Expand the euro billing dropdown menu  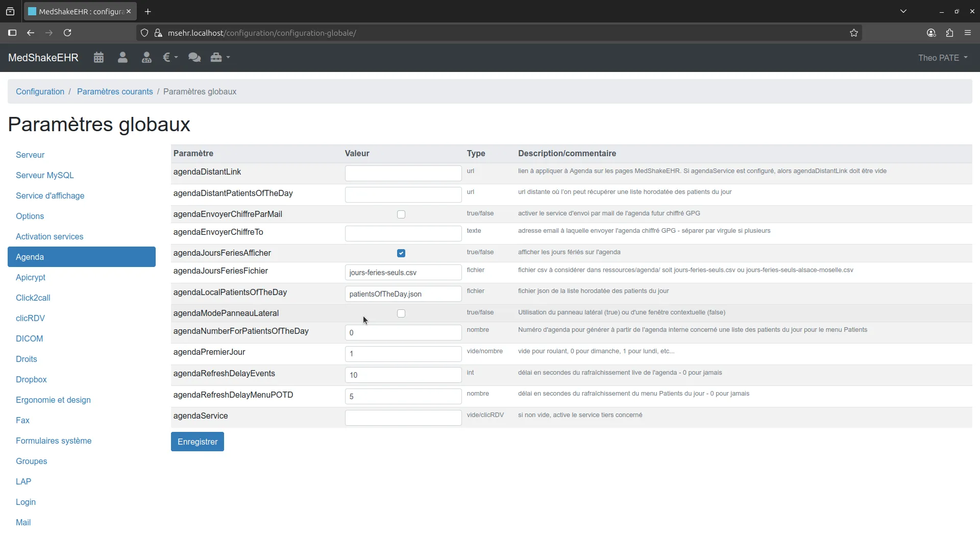coord(170,58)
